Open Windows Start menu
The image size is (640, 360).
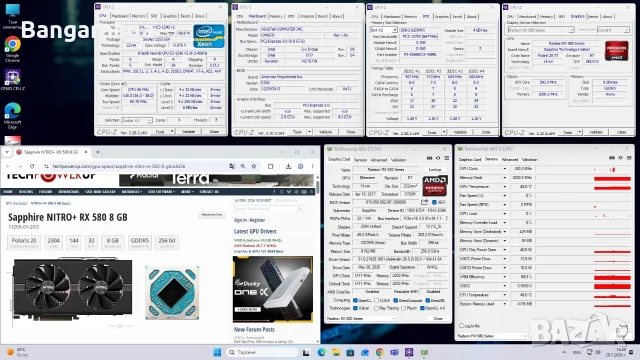tap(217, 352)
